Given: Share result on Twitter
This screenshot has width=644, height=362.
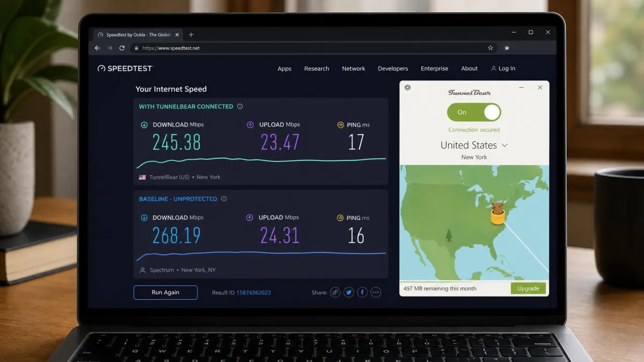Looking at the screenshot, I should click(349, 292).
